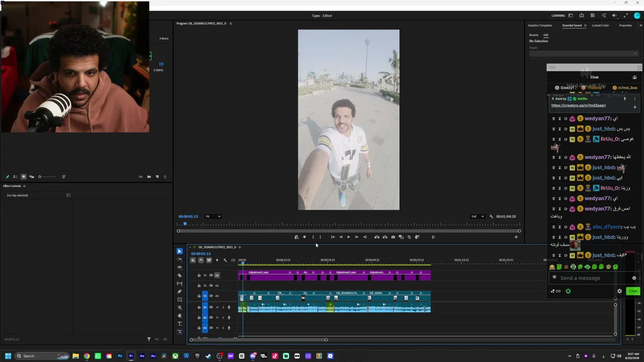Switch to Lumetri Color tab
644x362 pixels.
pyautogui.click(x=600, y=25)
